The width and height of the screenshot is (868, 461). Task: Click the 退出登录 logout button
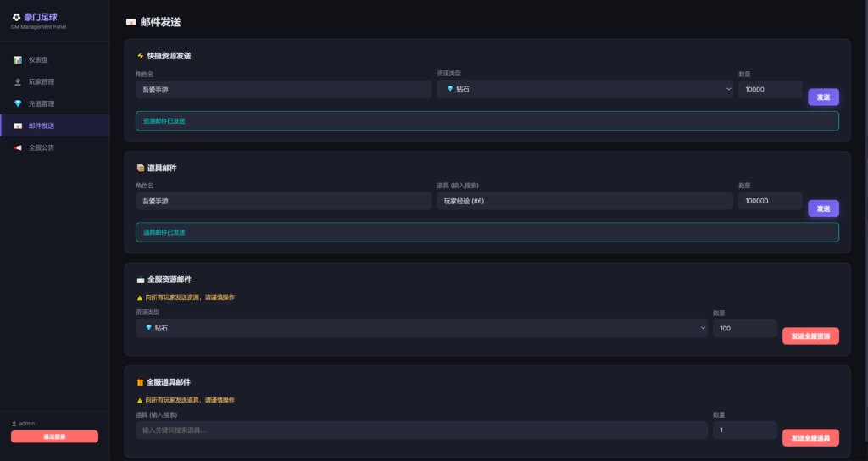54,436
